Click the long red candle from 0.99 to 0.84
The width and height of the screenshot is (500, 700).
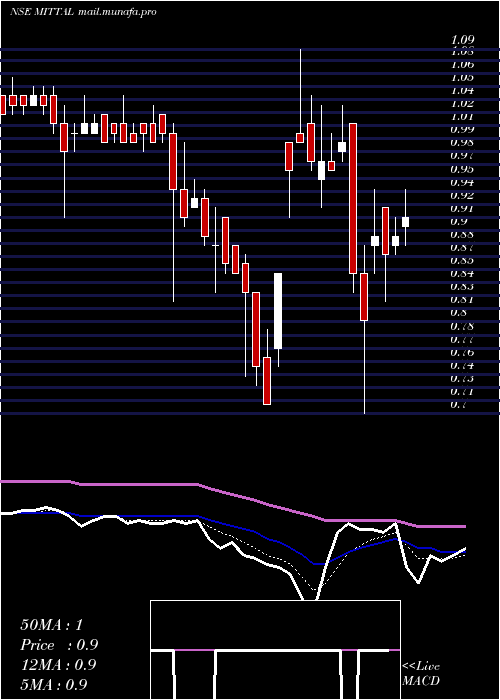tap(353, 198)
